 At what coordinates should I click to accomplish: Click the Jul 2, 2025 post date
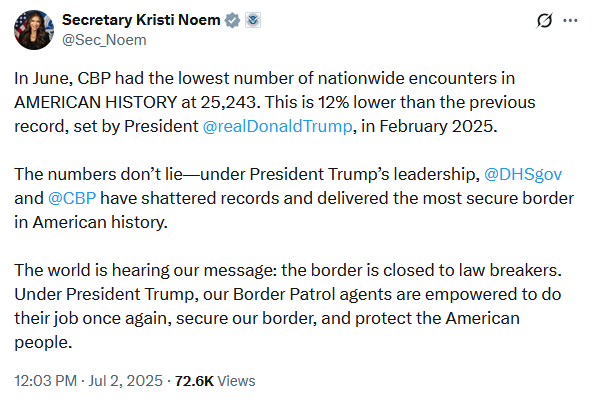(x=126, y=381)
